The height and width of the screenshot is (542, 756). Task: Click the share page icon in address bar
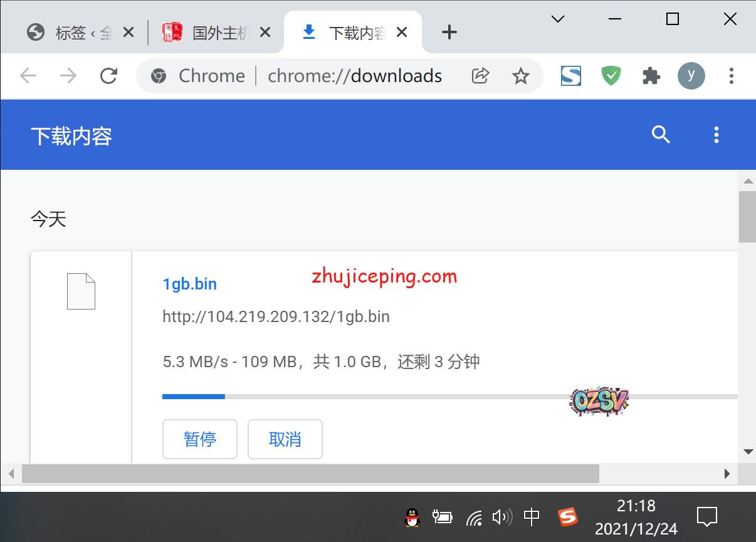click(480, 76)
